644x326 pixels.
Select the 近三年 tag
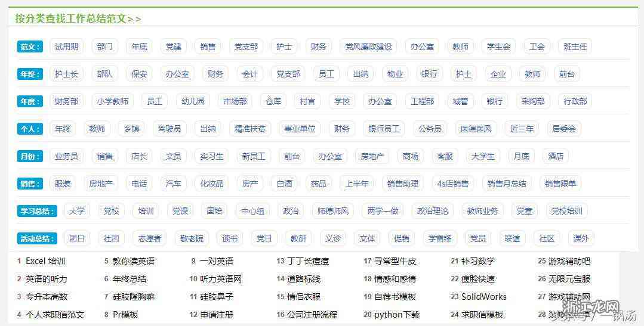coord(522,129)
